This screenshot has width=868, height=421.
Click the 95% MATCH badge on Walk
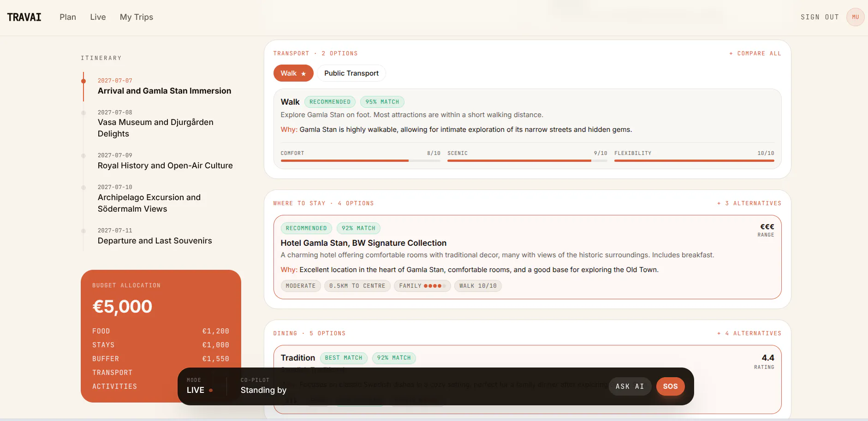[x=382, y=102]
